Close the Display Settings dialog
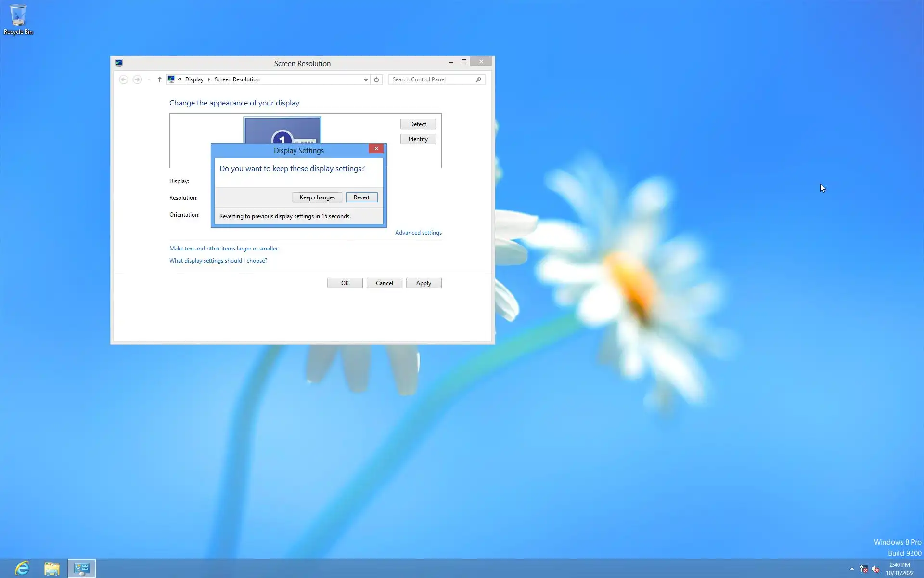This screenshot has width=924, height=578. [x=376, y=148]
